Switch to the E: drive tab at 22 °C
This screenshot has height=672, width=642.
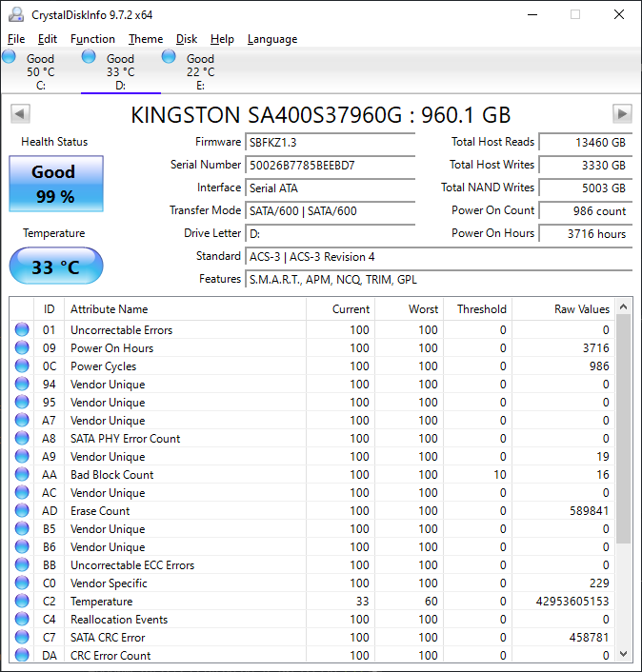200,71
